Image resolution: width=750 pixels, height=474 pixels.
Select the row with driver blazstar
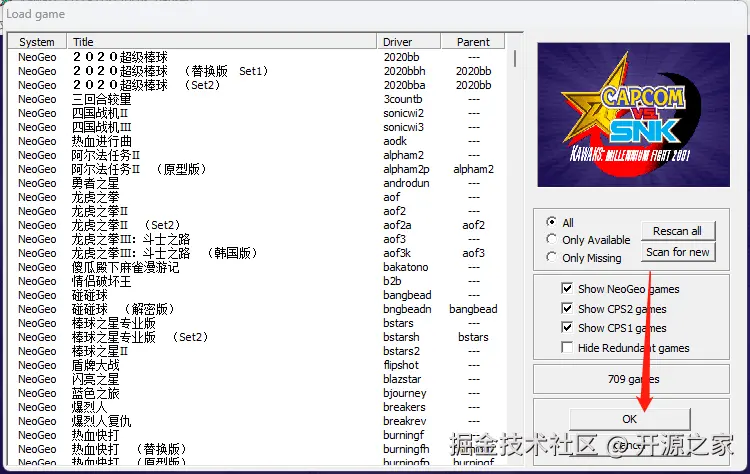(256, 379)
